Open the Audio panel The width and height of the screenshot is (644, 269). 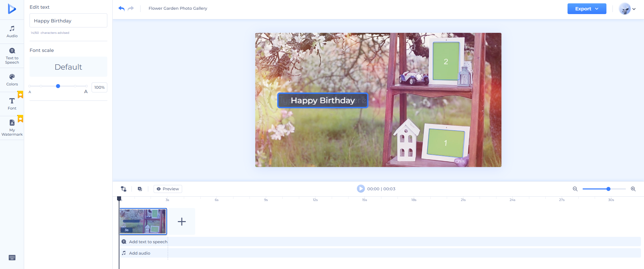[12, 31]
